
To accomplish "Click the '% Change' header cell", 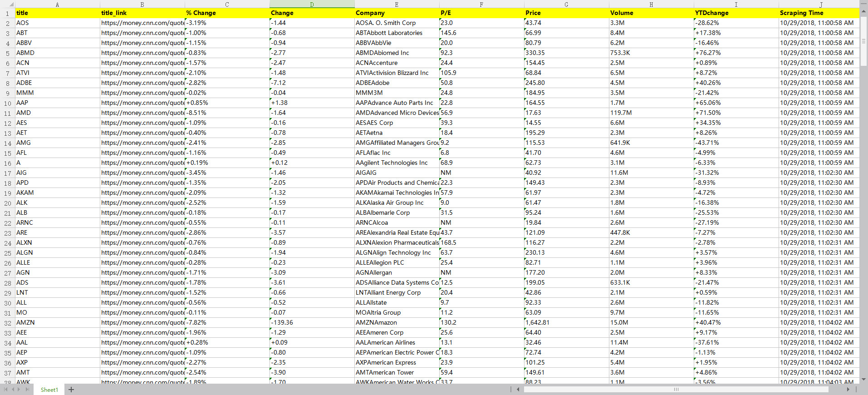I will 227,13.
